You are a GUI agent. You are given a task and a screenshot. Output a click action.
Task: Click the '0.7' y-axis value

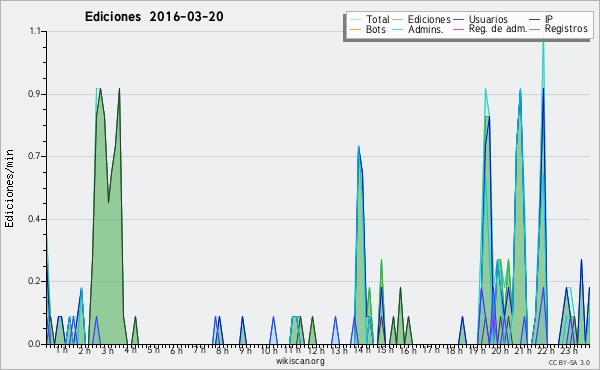point(34,156)
